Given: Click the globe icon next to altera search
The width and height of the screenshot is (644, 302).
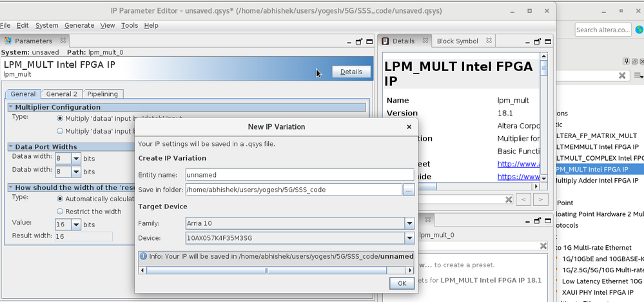Looking at the screenshot, I should click(x=639, y=30).
